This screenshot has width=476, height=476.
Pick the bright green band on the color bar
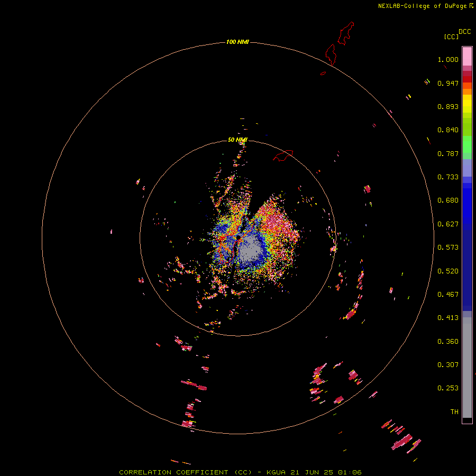coord(467,144)
